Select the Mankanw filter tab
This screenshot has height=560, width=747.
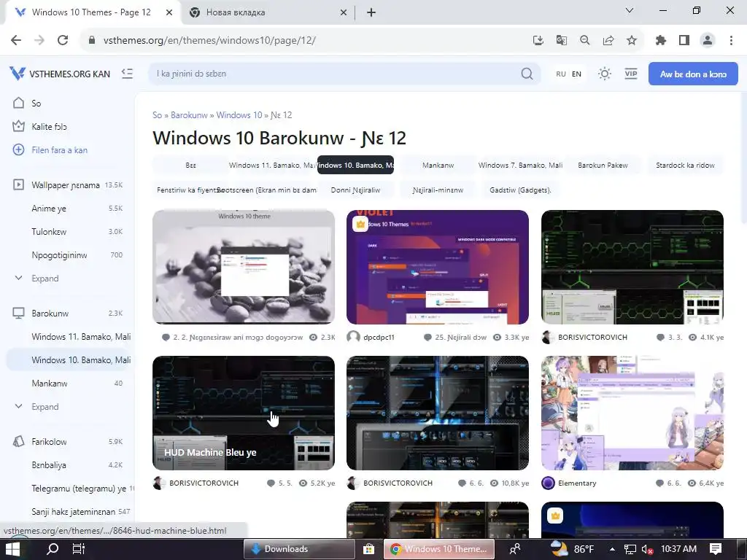(x=438, y=166)
